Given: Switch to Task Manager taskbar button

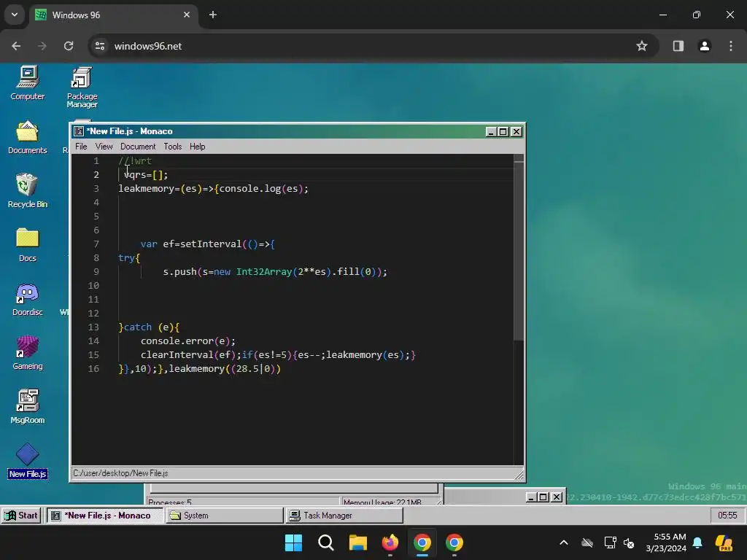Looking at the screenshot, I should coord(345,516).
